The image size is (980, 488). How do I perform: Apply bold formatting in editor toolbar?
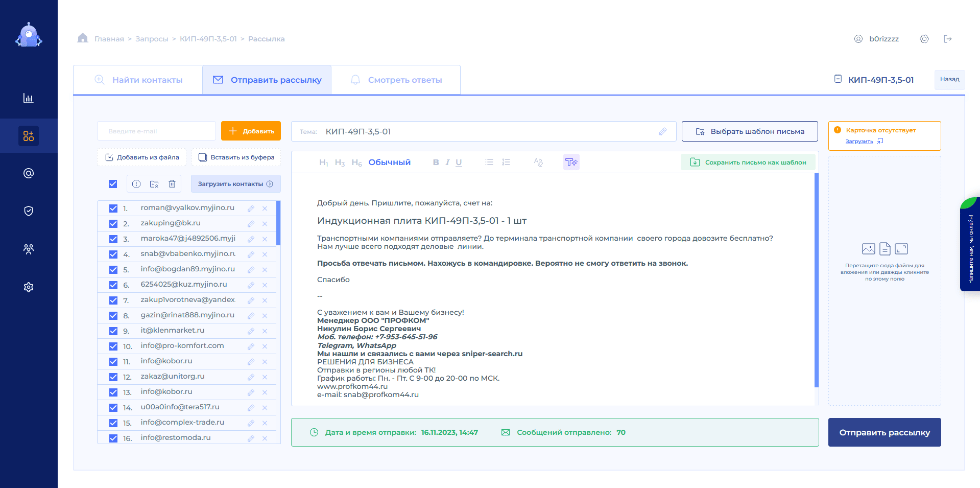[x=436, y=162]
